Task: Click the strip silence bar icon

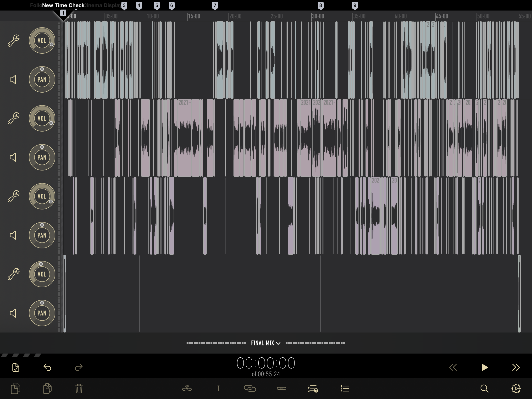Action: point(282,388)
